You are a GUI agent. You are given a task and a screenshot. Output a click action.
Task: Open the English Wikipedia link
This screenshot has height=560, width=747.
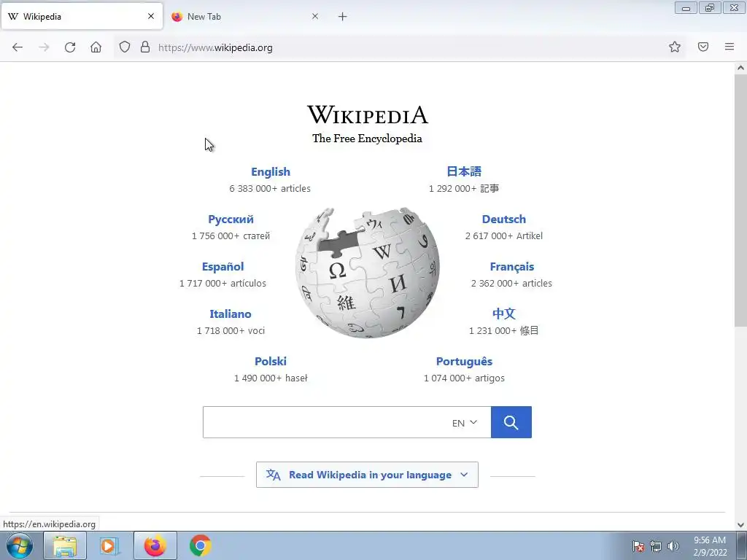(x=271, y=172)
